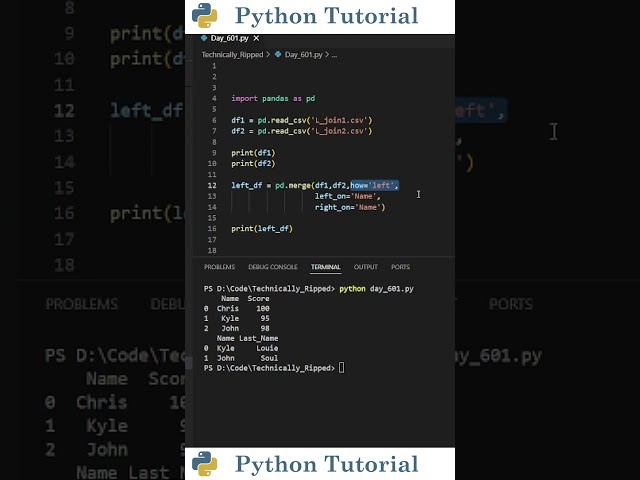
Task: Click the breadcrumb ellipsis after Day_601.py
Action: 334,55
